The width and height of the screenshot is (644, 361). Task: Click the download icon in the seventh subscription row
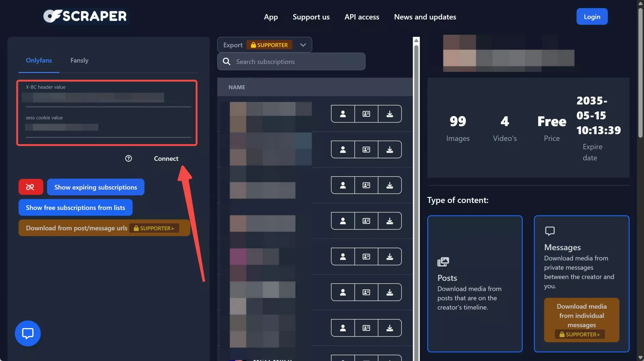[390, 328]
